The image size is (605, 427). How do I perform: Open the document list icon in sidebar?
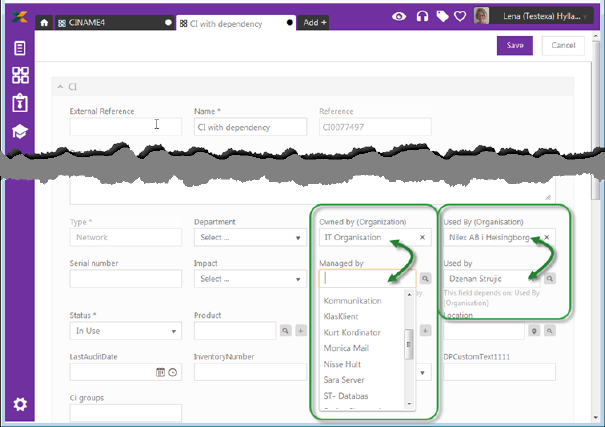click(20, 48)
